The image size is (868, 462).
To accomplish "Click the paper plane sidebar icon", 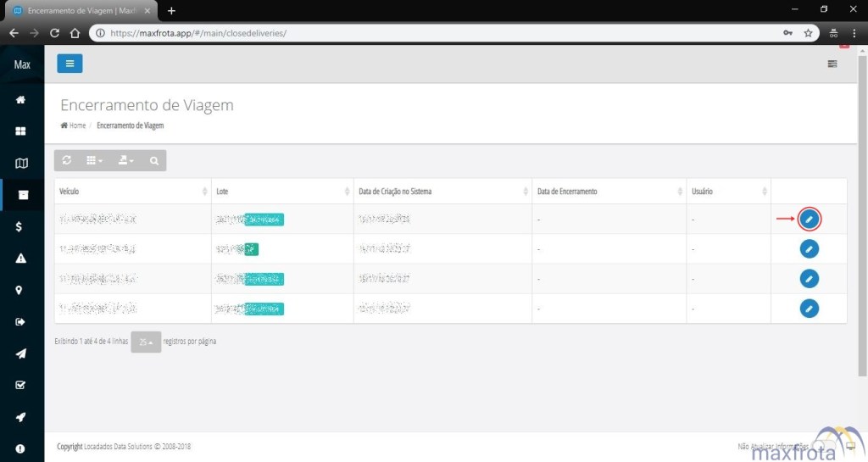I will click(x=21, y=353).
